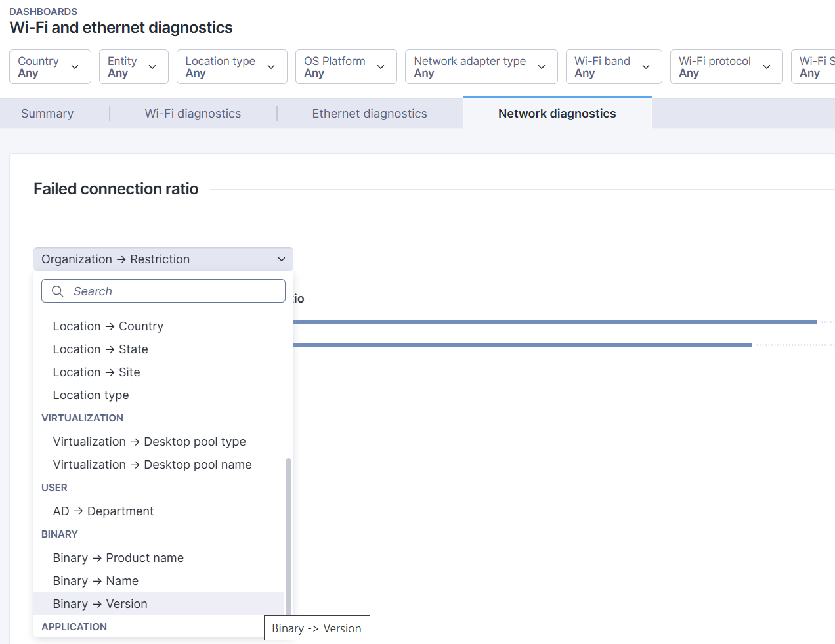Switch to the Summary tab
Image resolution: width=835 pixels, height=644 pixels.
pyautogui.click(x=47, y=114)
